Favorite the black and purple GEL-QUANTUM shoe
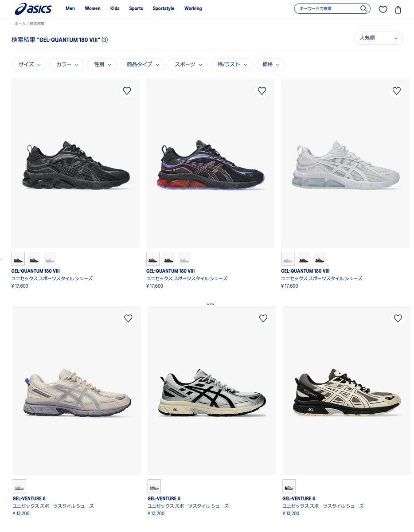Viewport: 414px width, 532px height. [x=262, y=91]
